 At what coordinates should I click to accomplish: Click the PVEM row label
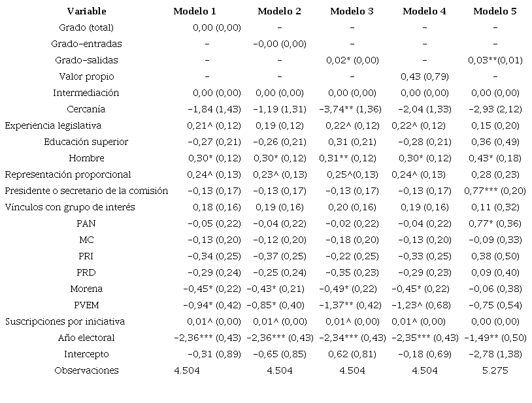click(x=86, y=305)
